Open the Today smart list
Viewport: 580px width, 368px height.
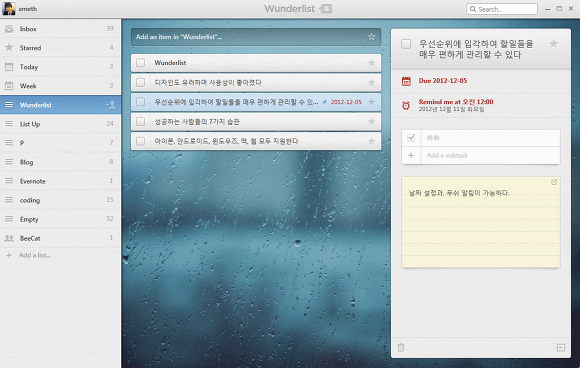coord(60,67)
